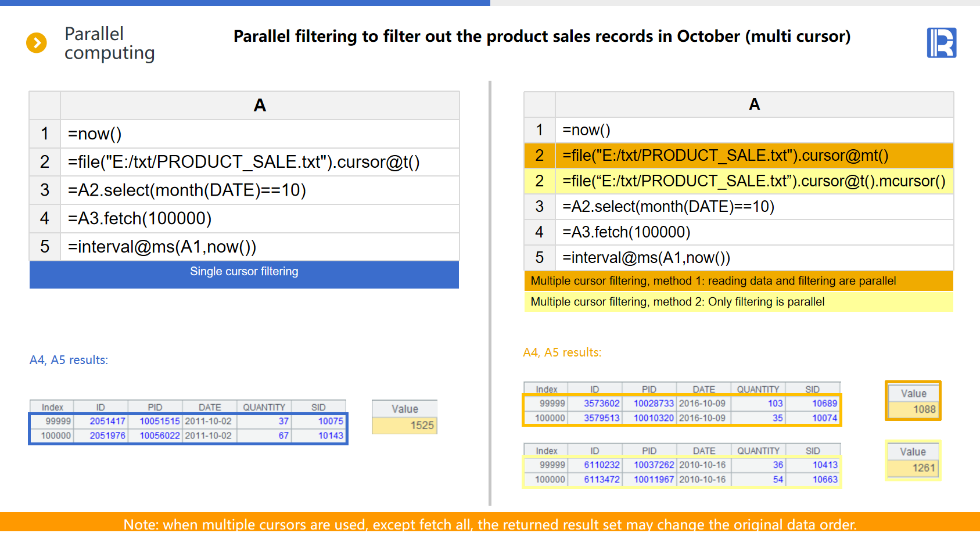
Task: Select the 1088 value cell
Action: tap(913, 409)
